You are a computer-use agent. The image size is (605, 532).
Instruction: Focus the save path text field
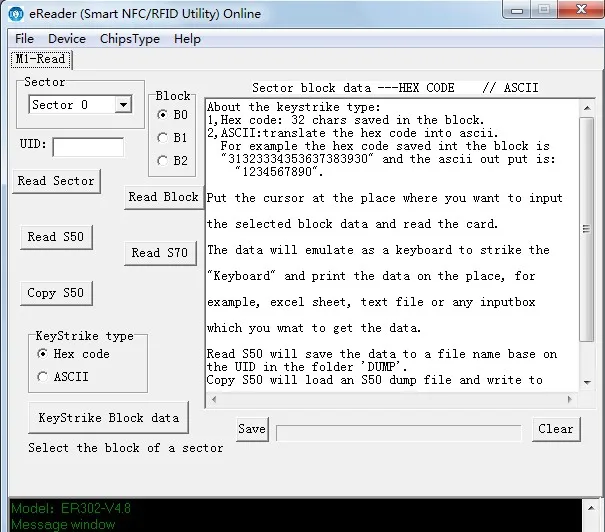coord(399,433)
